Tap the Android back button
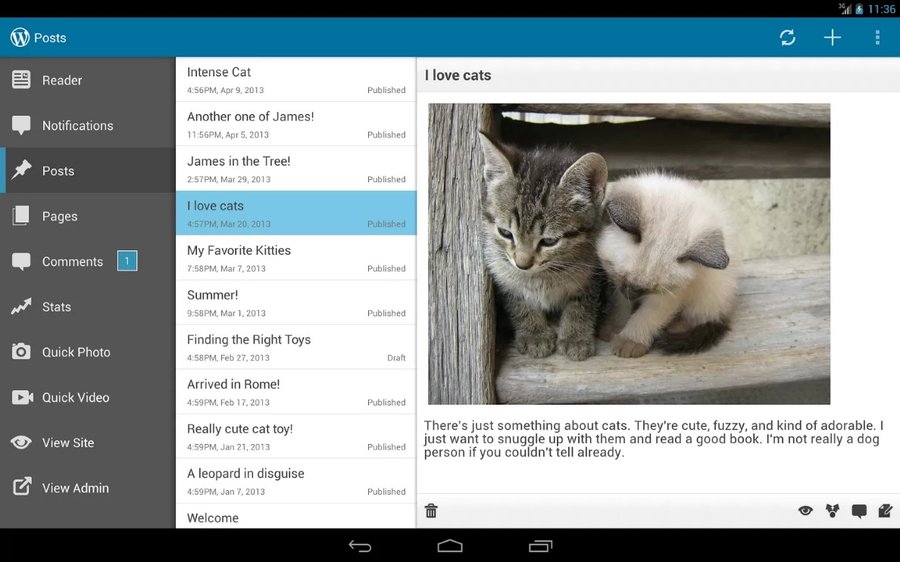Viewport: 900px width, 562px height. pyautogui.click(x=360, y=546)
